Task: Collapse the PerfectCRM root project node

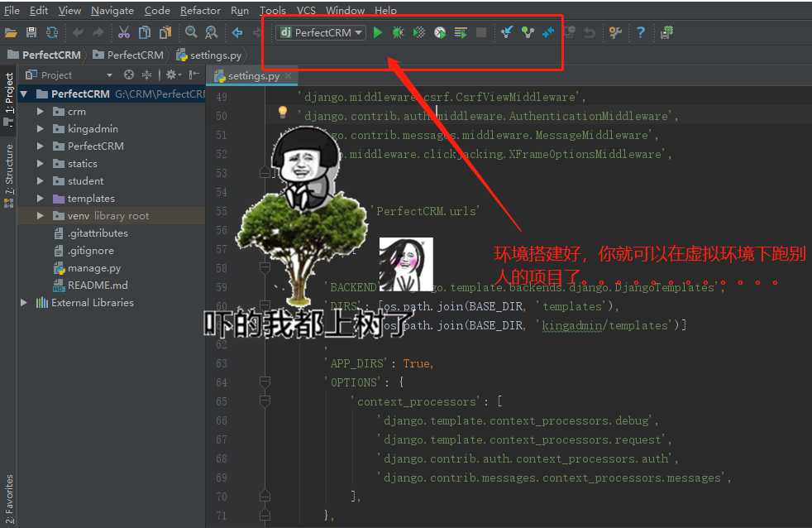Action: click(23, 94)
